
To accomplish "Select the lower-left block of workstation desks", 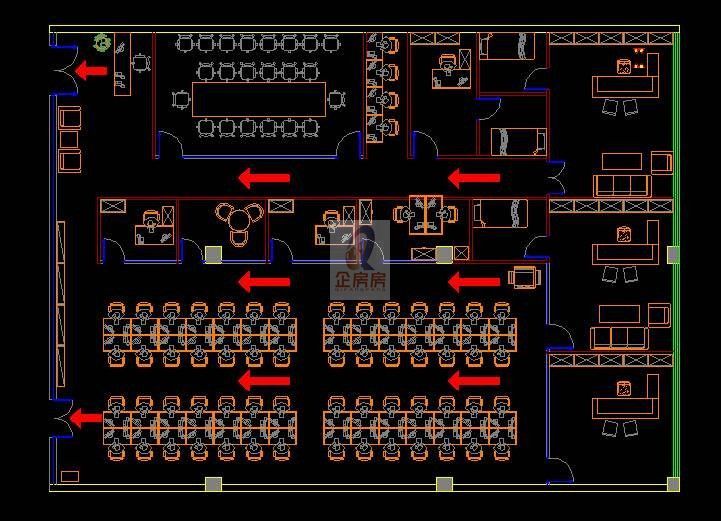I will 198,428.
